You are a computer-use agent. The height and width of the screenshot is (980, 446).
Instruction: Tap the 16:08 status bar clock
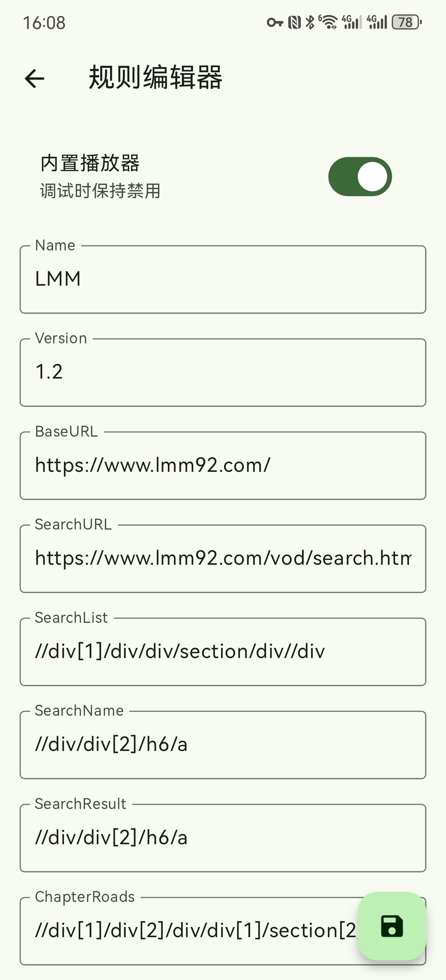coord(44,23)
